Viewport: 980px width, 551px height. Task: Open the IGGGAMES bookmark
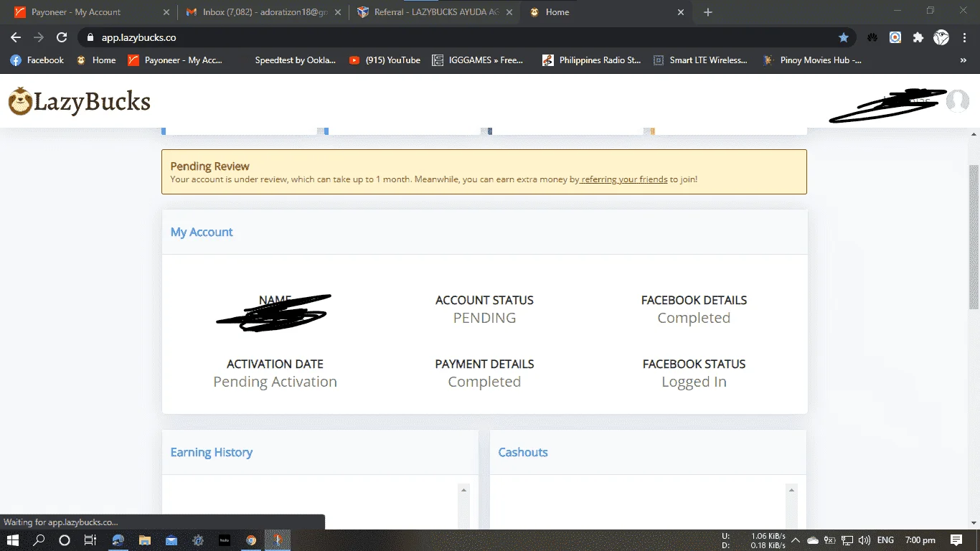tap(478, 60)
